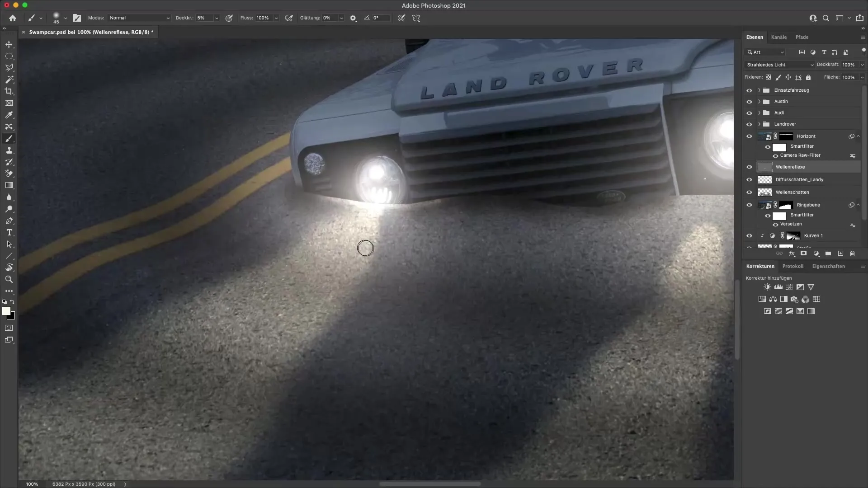This screenshot has width=868, height=488.
Task: Hide the Landrover group
Action: tap(750, 124)
